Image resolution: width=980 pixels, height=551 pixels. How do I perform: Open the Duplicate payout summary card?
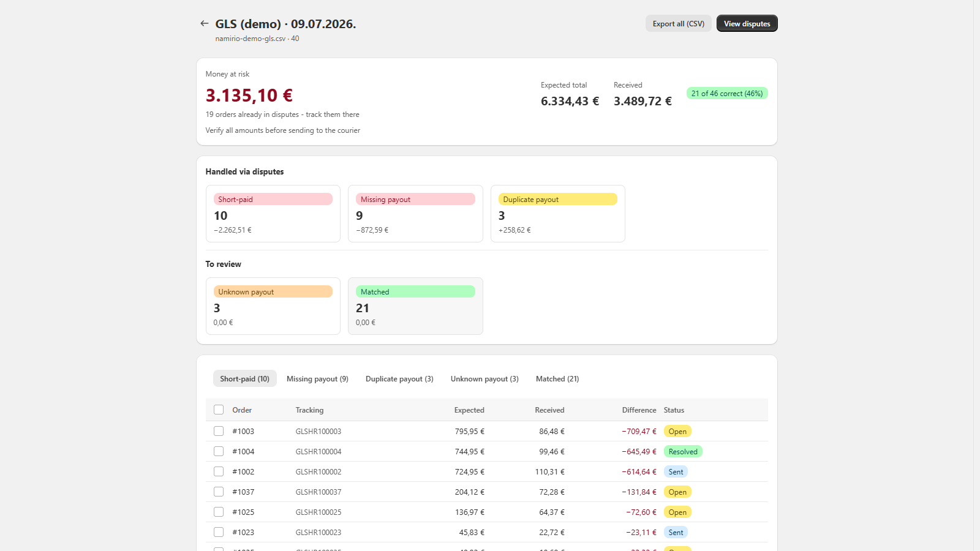[557, 214]
